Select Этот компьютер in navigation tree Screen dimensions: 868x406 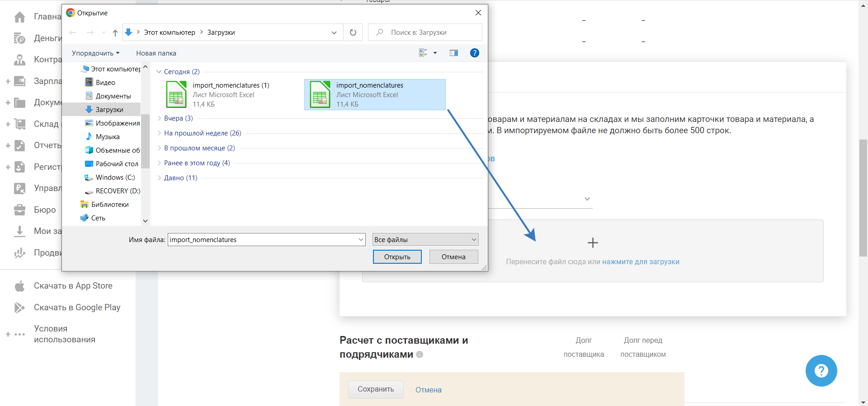click(x=111, y=69)
